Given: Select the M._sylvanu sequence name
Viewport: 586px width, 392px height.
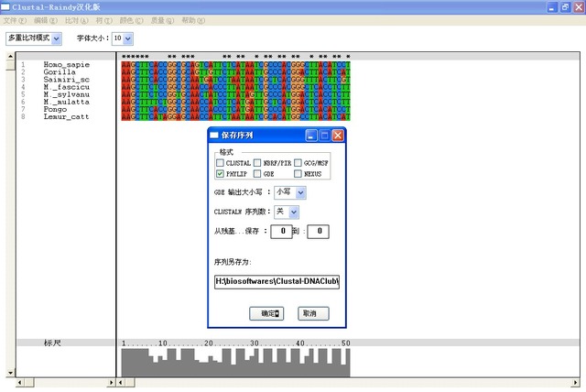Looking at the screenshot, I should pyautogui.click(x=67, y=94).
